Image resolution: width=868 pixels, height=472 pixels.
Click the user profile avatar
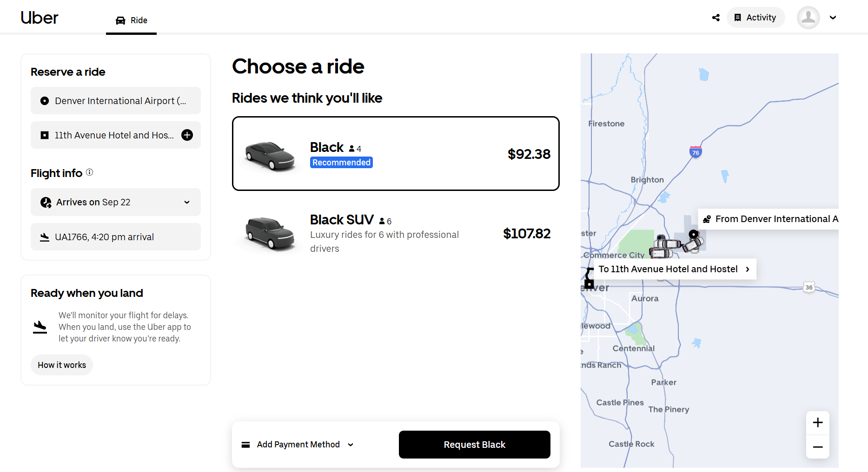click(808, 18)
